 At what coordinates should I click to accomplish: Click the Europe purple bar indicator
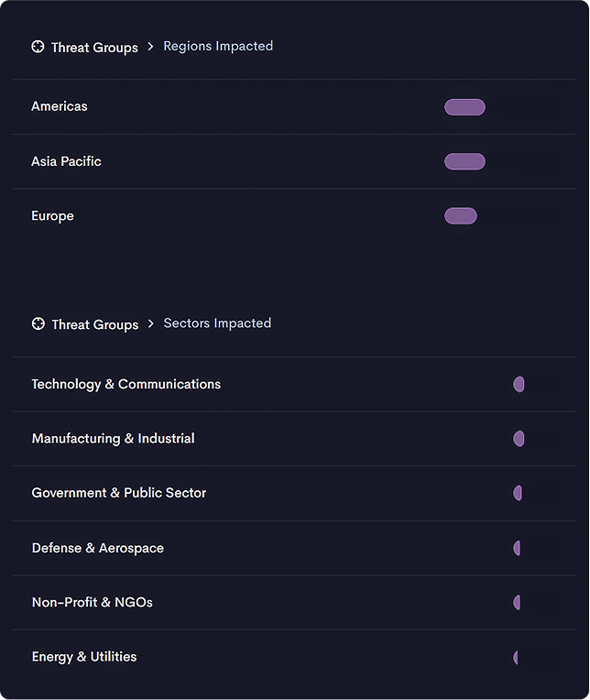[x=461, y=216]
